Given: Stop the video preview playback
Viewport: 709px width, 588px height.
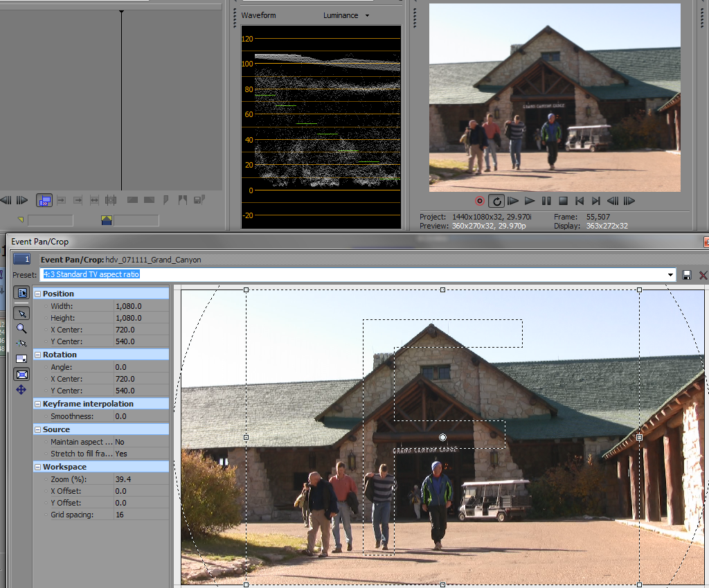Looking at the screenshot, I should (563, 201).
